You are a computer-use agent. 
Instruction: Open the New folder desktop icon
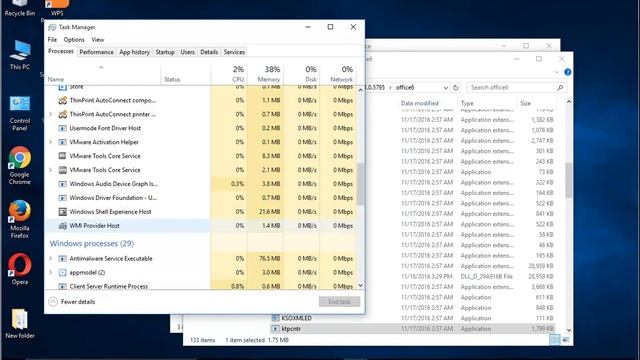tap(20, 324)
